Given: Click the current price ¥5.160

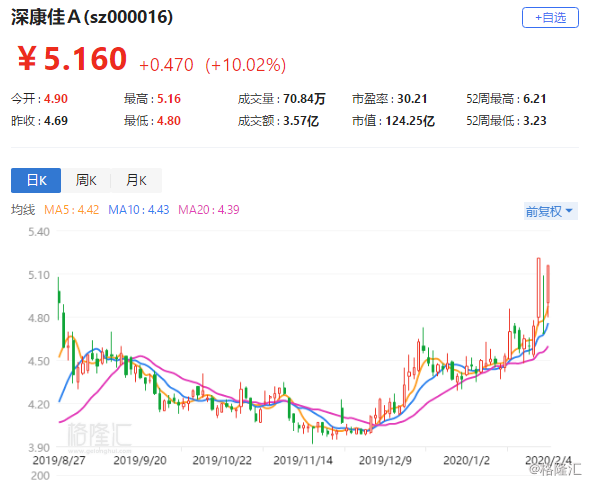Looking at the screenshot, I should coord(72,59).
